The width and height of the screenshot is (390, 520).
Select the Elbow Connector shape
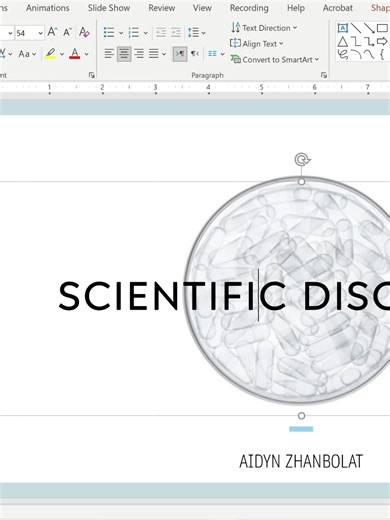tap(356, 42)
